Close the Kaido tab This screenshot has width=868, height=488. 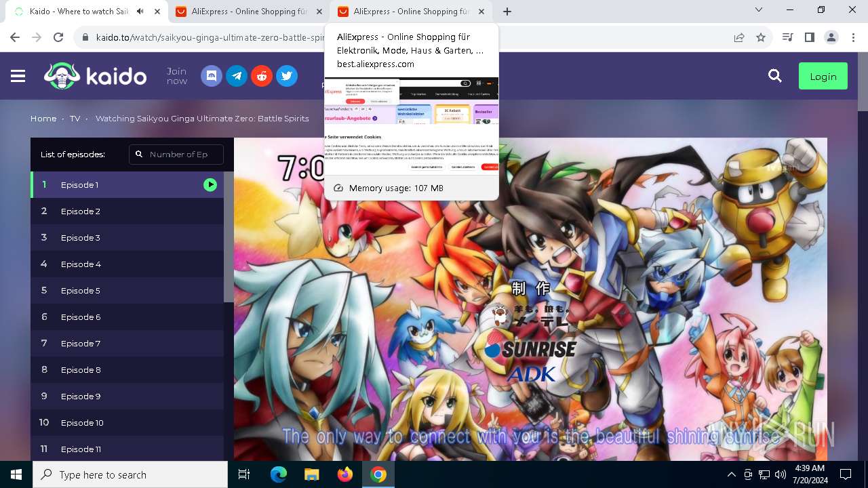coord(157,12)
